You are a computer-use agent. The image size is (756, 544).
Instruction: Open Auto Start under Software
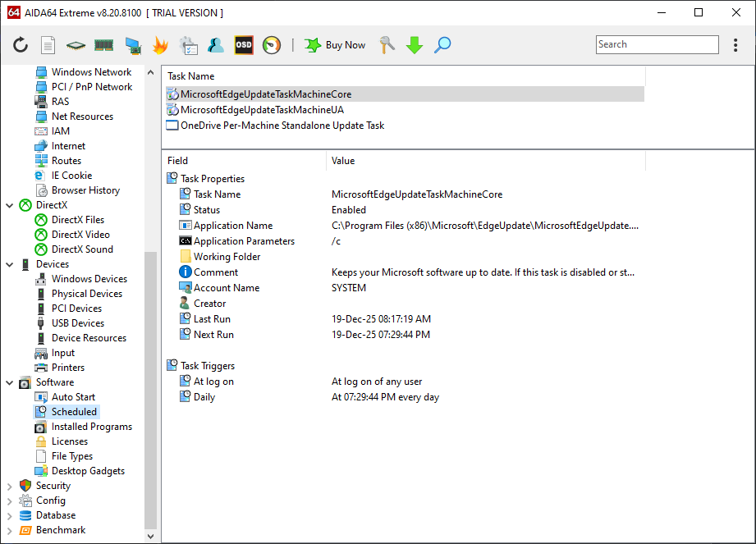pyautogui.click(x=73, y=397)
